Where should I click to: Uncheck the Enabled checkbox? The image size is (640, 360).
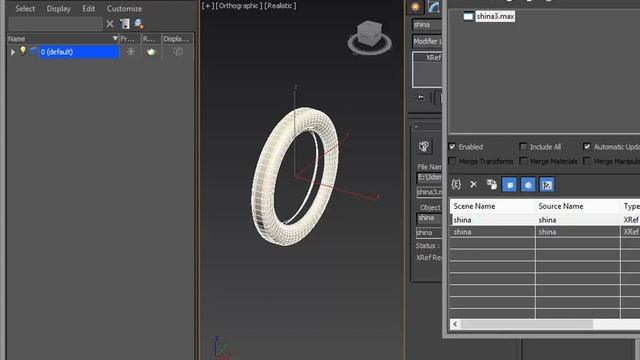(x=452, y=146)
